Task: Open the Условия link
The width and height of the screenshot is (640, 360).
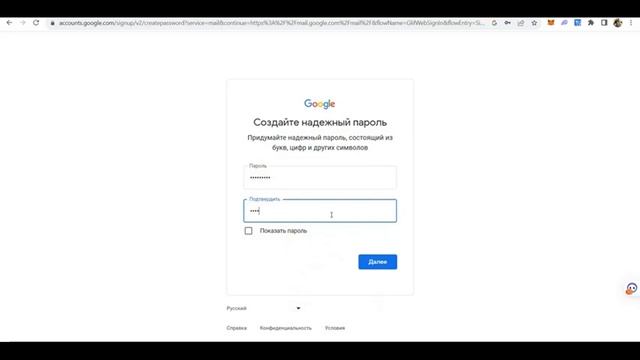Action: [x=335, y=328]
